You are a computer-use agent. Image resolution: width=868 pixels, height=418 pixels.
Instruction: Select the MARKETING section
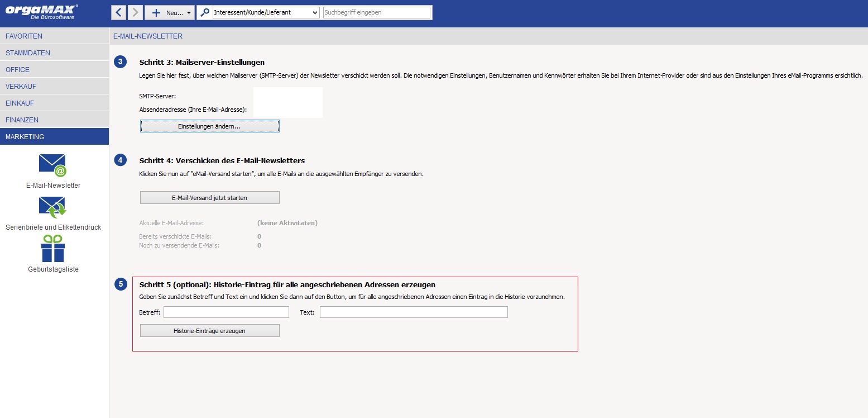point(54,136)
